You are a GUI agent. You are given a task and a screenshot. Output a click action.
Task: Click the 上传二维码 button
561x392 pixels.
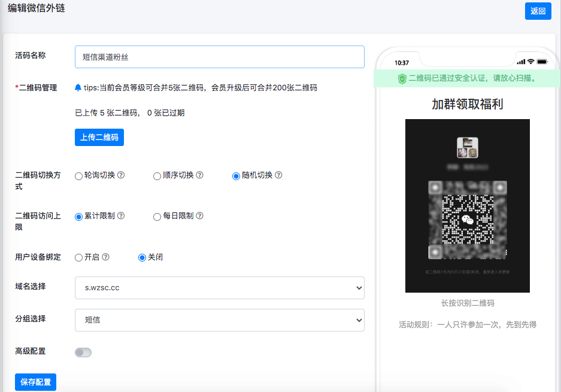coord(99,137)
